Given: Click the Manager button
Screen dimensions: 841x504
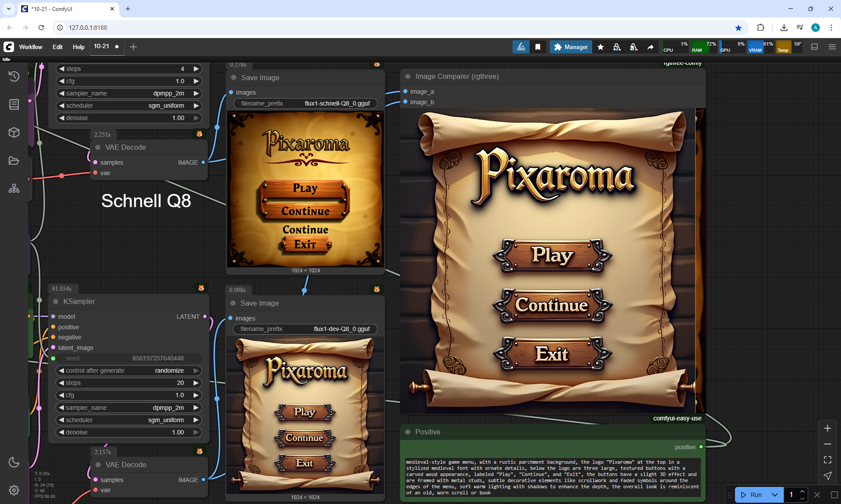Looking at the screenshot, I should pyautogui.click(x=571, y=47).
